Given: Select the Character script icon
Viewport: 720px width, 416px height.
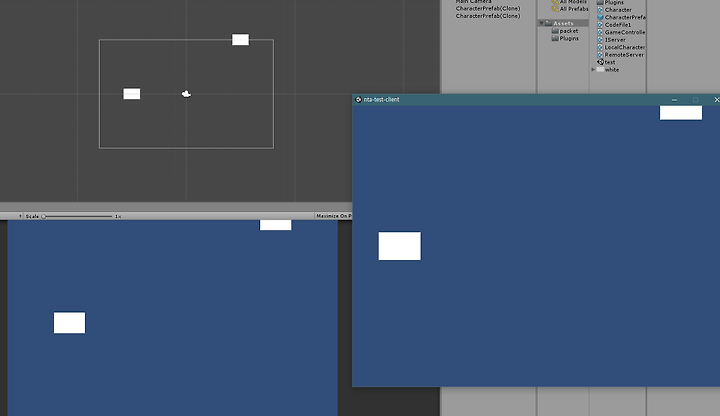Looking at the screenshot, I should [600, 10].
